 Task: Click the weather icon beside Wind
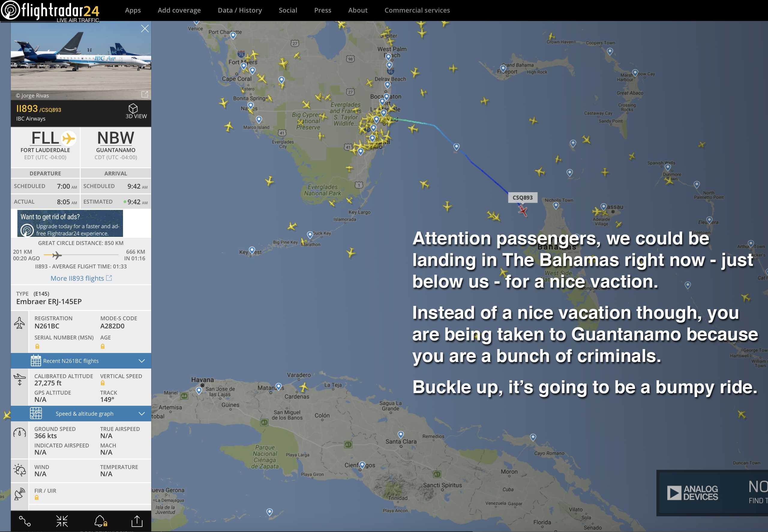pyautogui.click(x=19, y=470)
